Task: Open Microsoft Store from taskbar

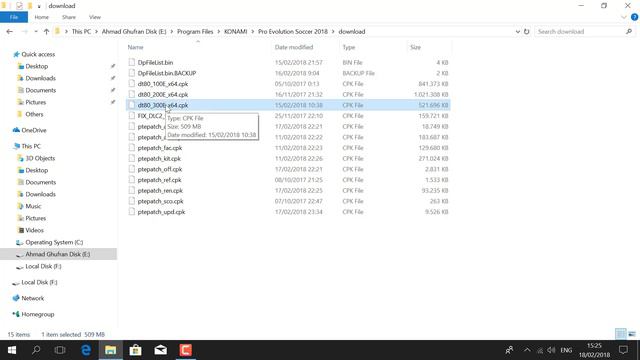Action: point(136,350)
